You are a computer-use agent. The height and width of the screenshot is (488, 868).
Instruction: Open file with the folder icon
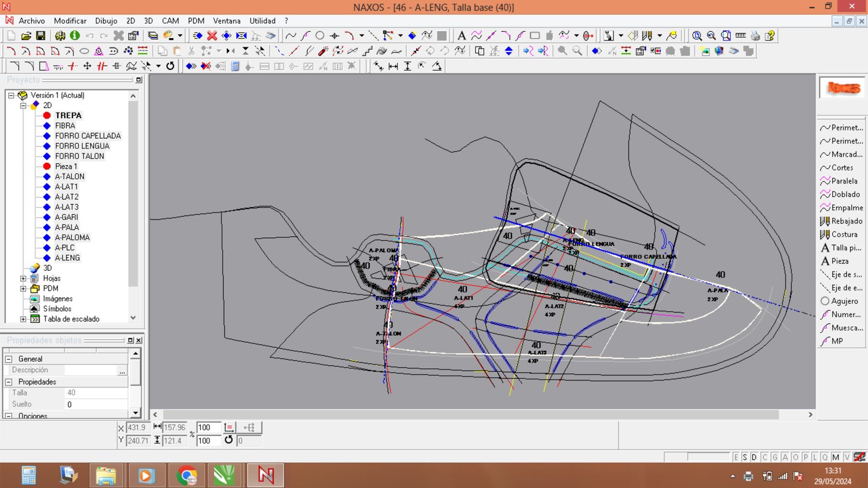coord(26,36)
